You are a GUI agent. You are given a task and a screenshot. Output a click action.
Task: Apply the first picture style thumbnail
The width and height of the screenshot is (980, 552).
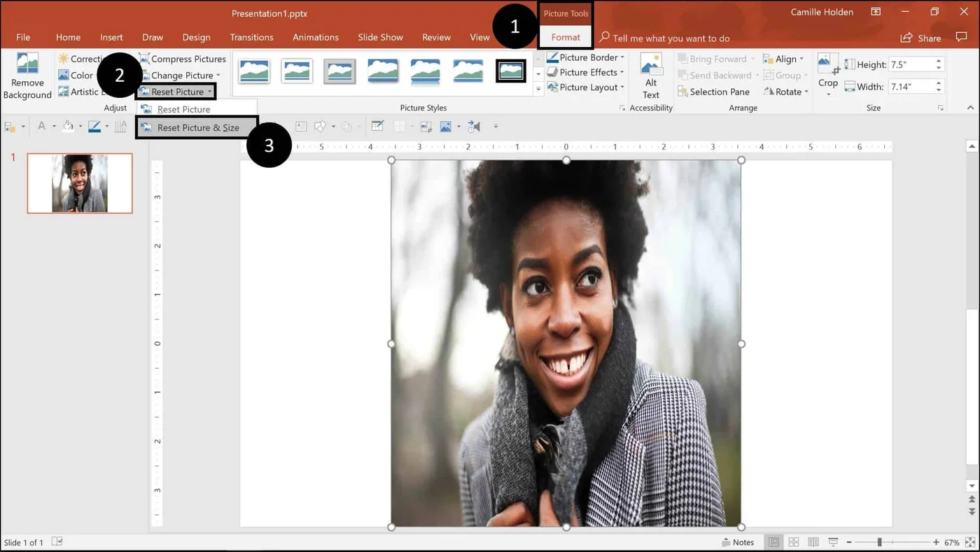tap(253, 71)
